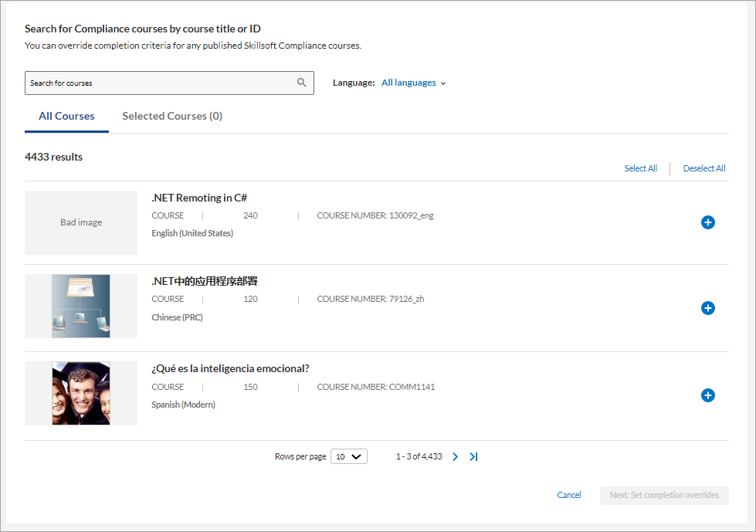The height and width of the screenshot is (532, 756).
Task: Add the .NET Remoting in C# course
Action: pyautogui.click(x=707, y=222)
